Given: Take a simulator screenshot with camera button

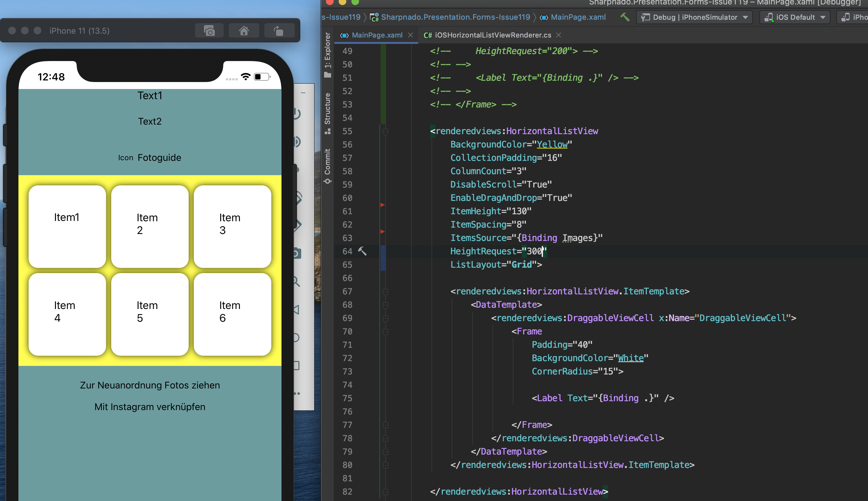Looking at the screenshot, I should click(209, 31).
